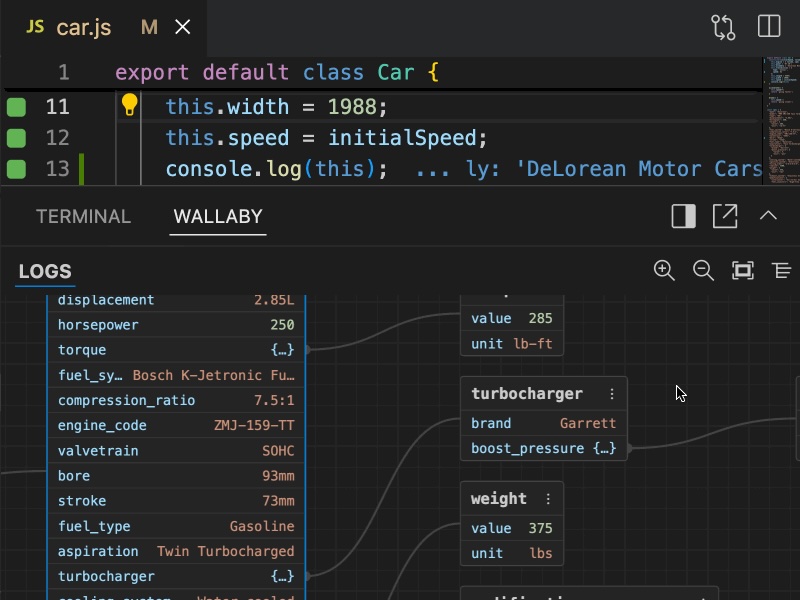Click the brand Garrett row
The image size is (800, 600).
(x=543, y=423)
